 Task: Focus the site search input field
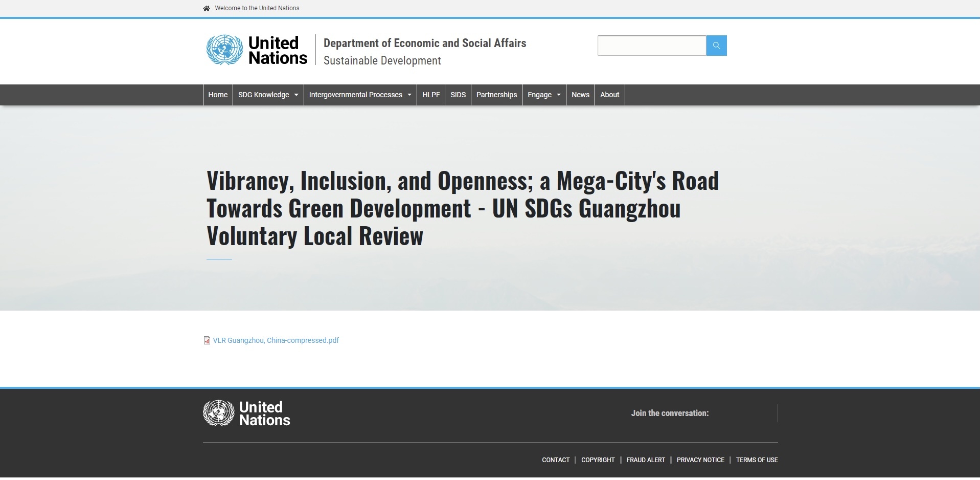click(x=652, y=46)
